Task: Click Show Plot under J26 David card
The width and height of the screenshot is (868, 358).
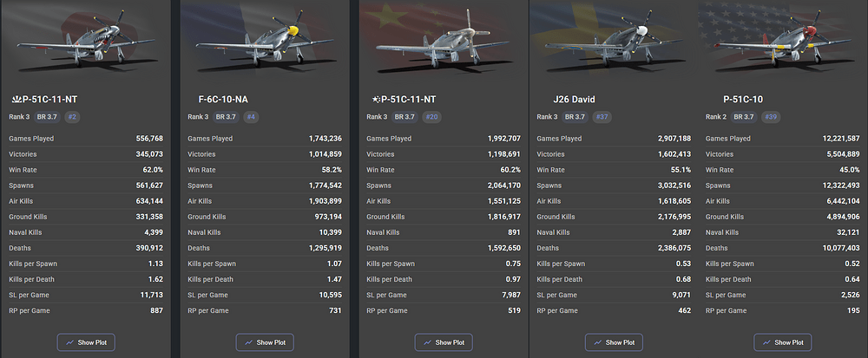Action: [614, 342]
